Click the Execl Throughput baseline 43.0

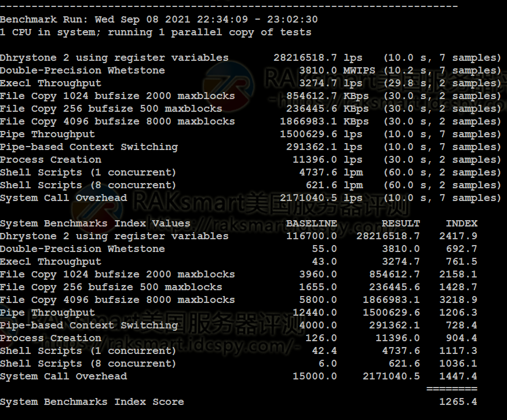(324, 262)
